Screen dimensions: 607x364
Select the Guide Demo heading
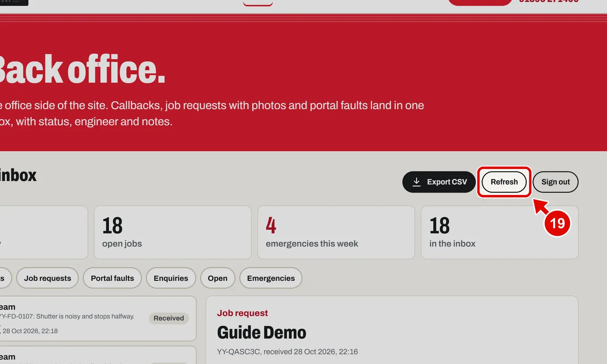pos(262,333)
